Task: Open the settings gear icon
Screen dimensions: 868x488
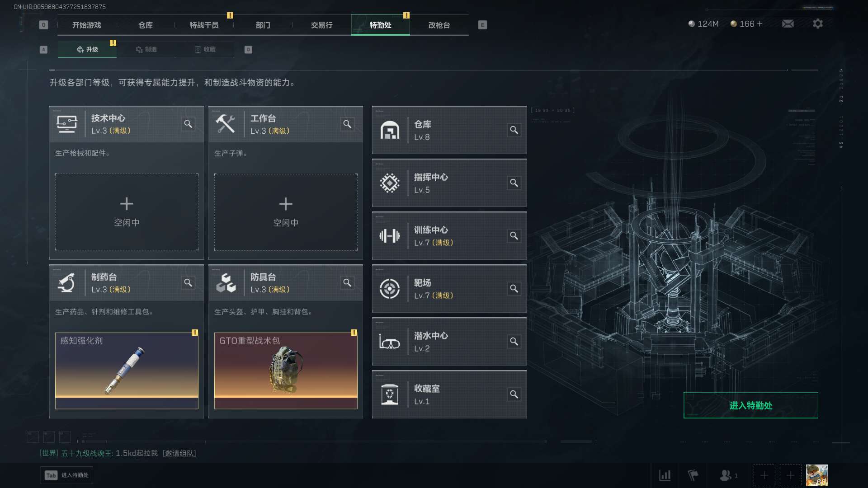Action: click(817, 24)
